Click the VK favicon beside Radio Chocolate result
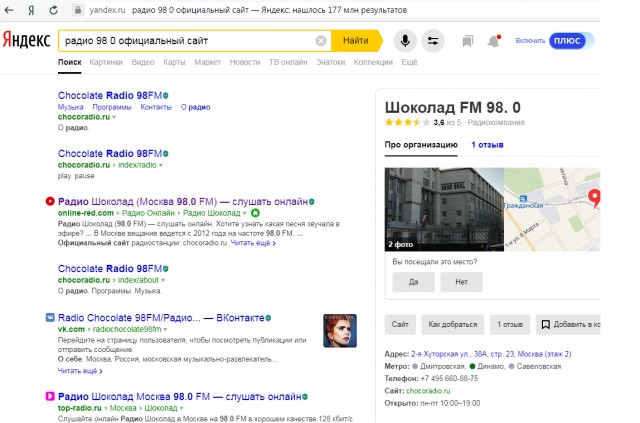640x423 pixels. [50, 317]
